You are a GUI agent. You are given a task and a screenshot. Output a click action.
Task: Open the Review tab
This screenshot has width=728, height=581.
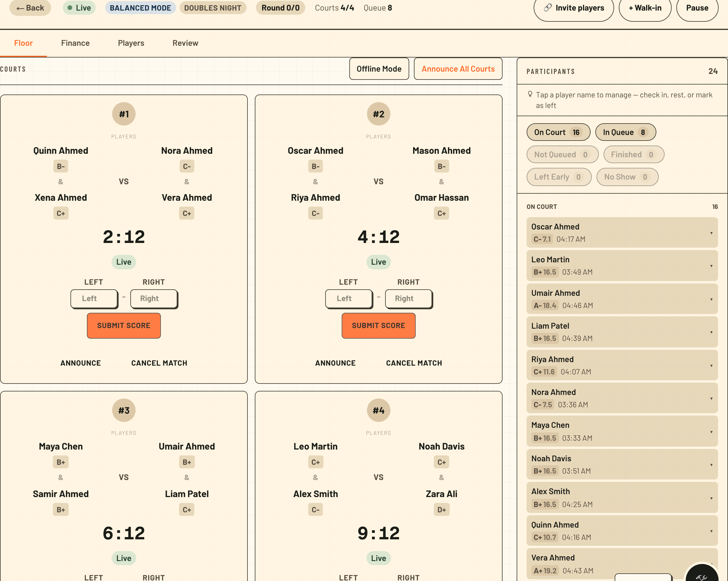[186, 43]
